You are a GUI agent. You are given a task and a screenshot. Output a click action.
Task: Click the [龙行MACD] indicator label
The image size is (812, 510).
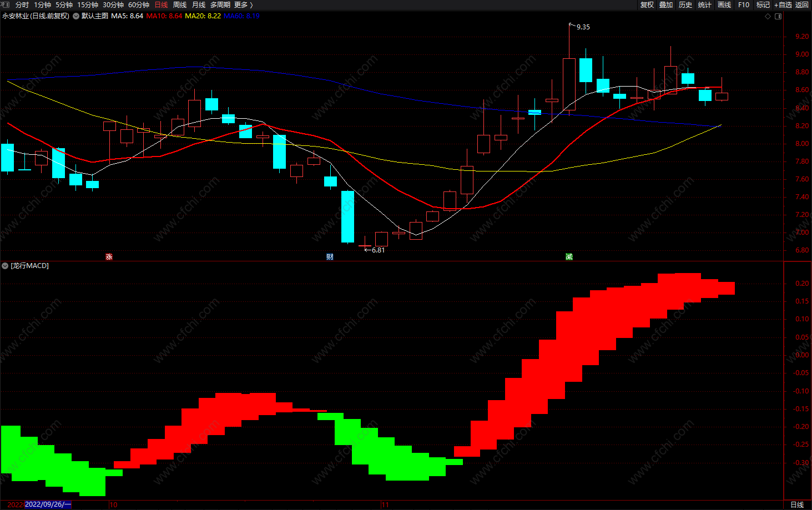coord(30,266)
